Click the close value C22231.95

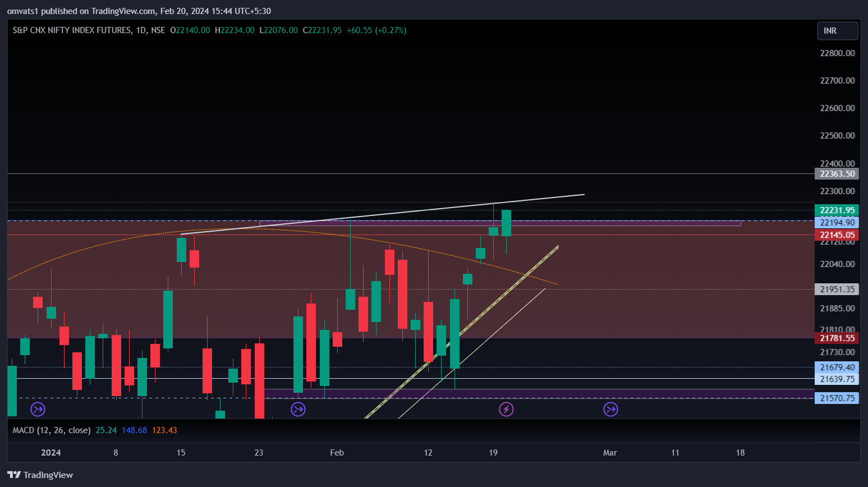coord(322,30)
